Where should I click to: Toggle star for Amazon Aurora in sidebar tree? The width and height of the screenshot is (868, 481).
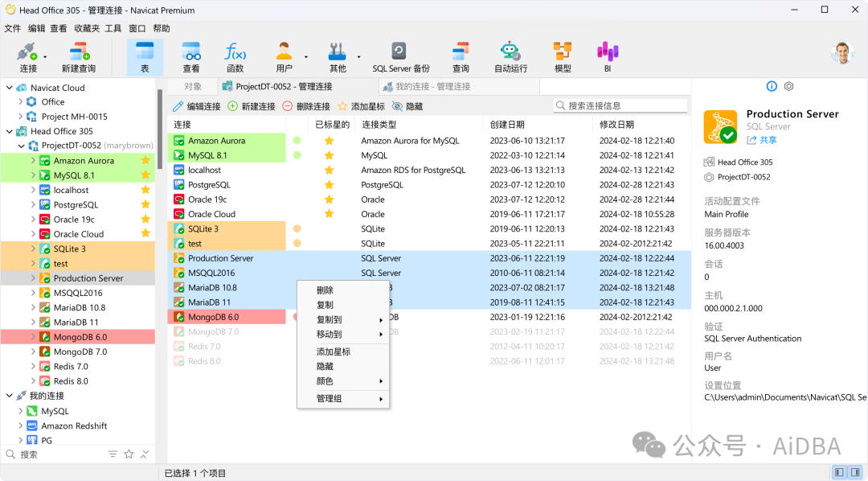(x=145, y=160)
